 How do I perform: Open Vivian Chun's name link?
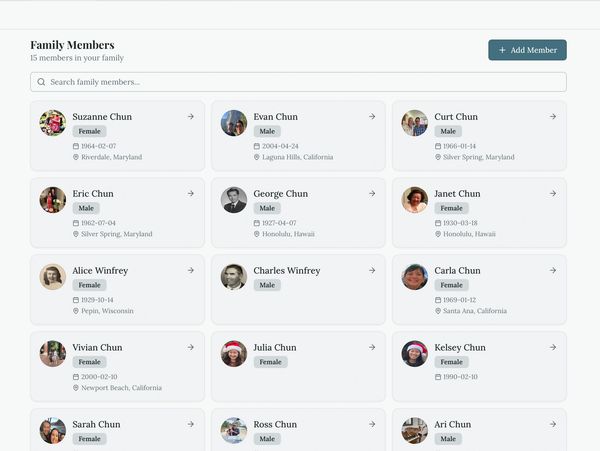point(97,348)
